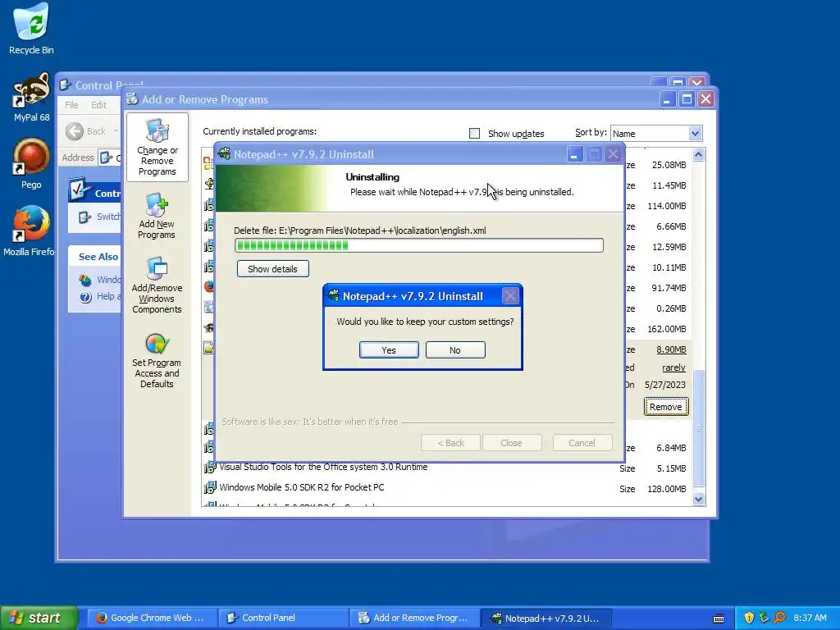Minimize the Notepad++ Uninstall window
The width and height of the screenshot is (840, 630).
[574, 155]
